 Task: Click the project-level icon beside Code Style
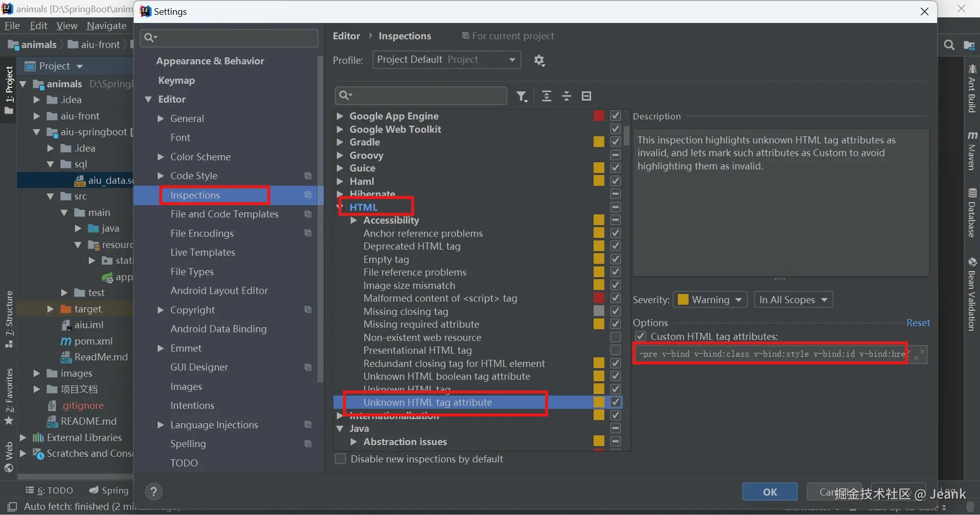click(308, 176)
